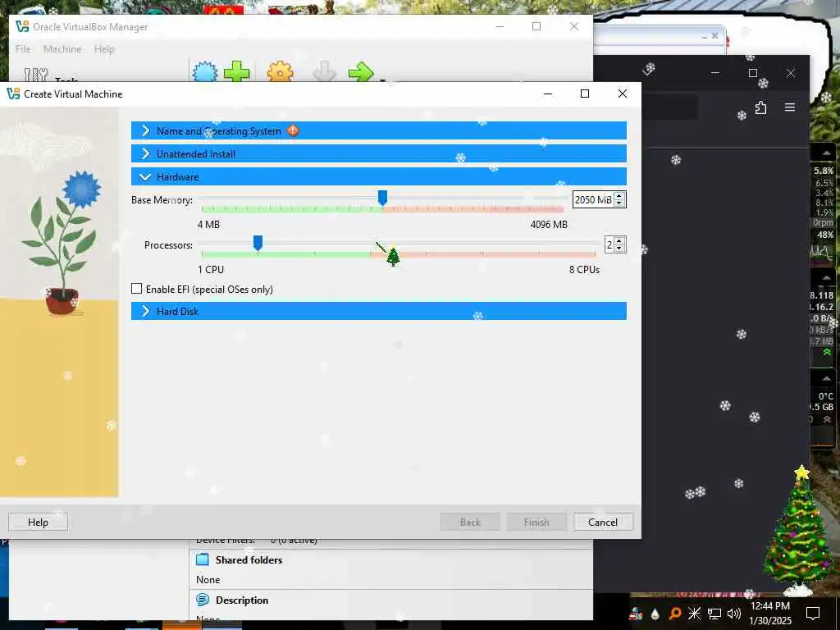Increase Processors count with up spinner arrow
Viewport: 840px width, 630px height.
click(x=619, y=241)
